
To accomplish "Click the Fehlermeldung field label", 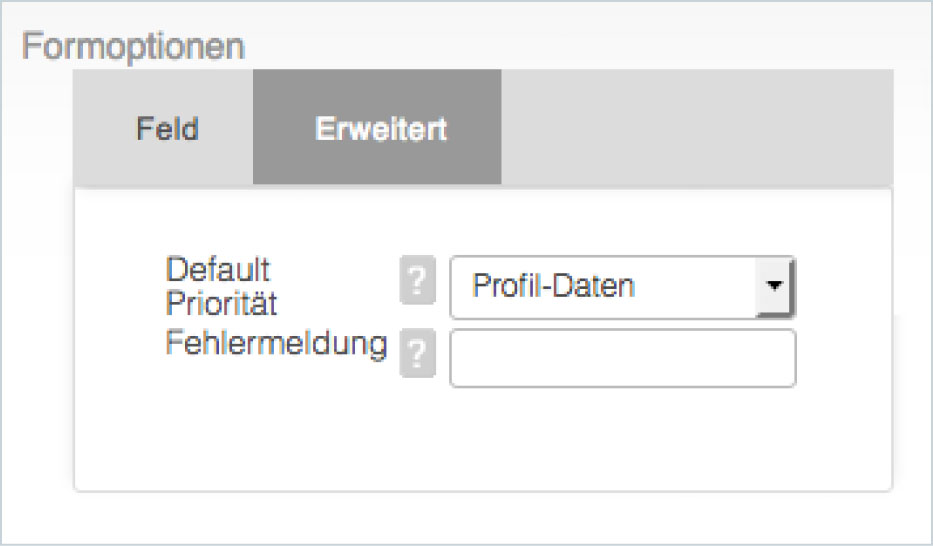I will click(276, 343).
